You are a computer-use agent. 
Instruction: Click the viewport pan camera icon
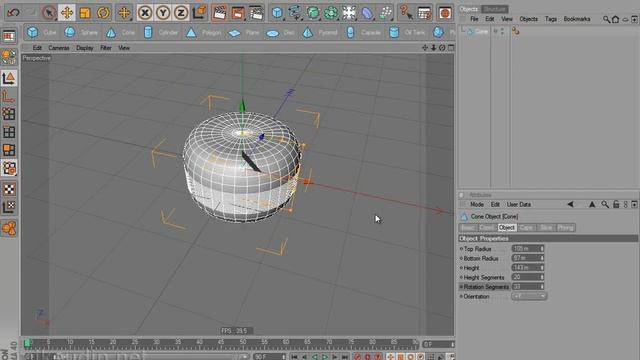424,48
